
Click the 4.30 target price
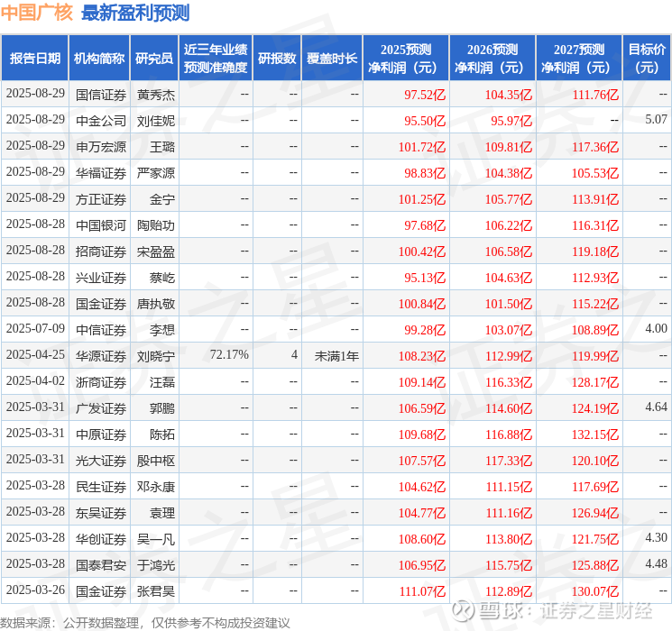pyautogui.click(x=656, y=537)
